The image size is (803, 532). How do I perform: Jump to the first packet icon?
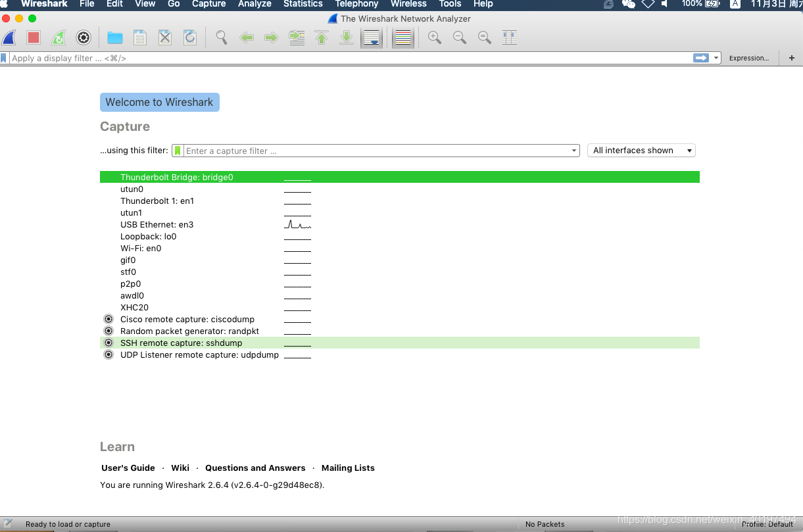(322, 37)
